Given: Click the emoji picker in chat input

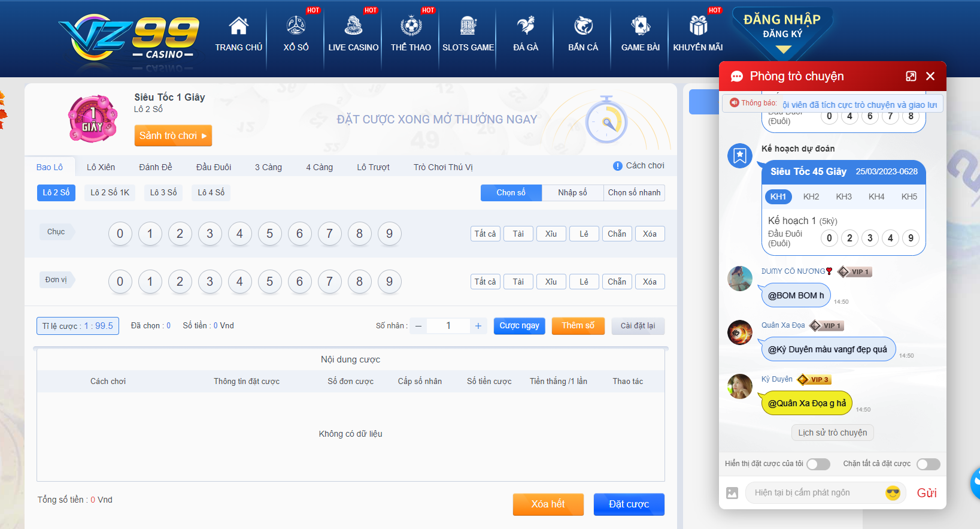Looking at the screenshot, I should click(893, 493).
